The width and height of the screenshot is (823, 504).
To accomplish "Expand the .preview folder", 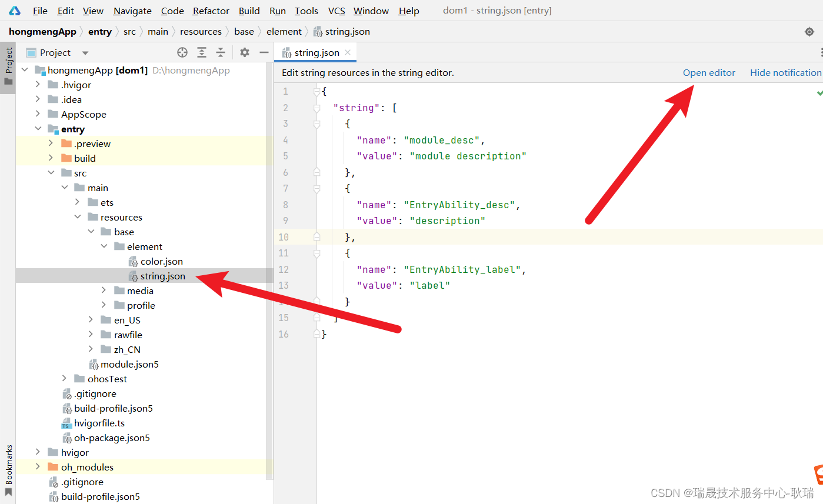I will click(51, 143).
